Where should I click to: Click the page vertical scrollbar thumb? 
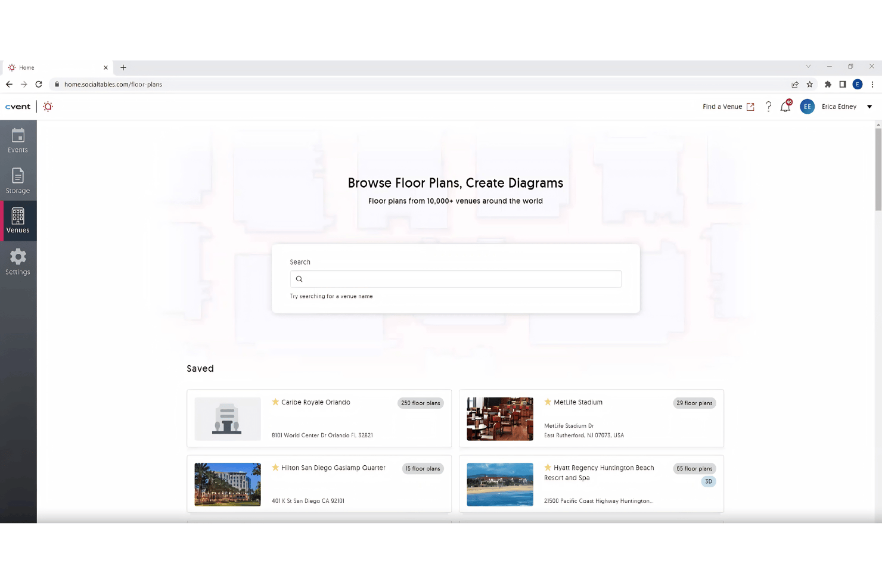coord(878,169)
